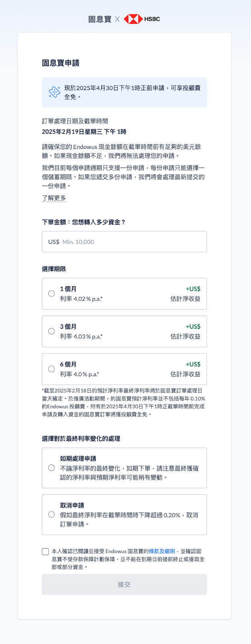Select the 6個月 term radio button
The height and width of the screenshot is (644, 251).
tap(51, 369)
